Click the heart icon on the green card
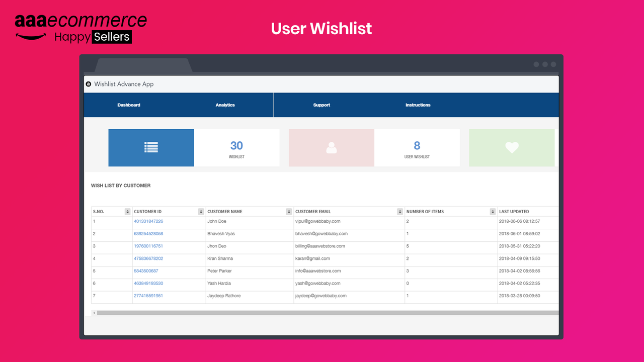This screenshot has width=644, height=362. 511,147
